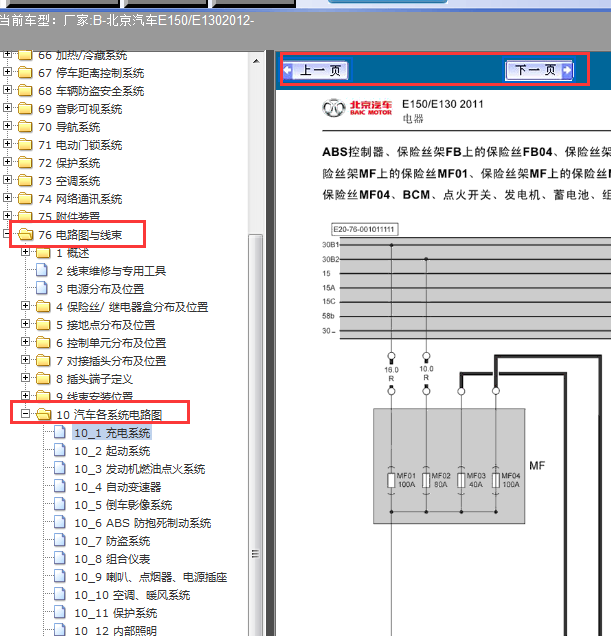The width and height of the screenshot is (611, 636).
Task: Expand the 1 概述 subfolder
Action: coord(25,251)
